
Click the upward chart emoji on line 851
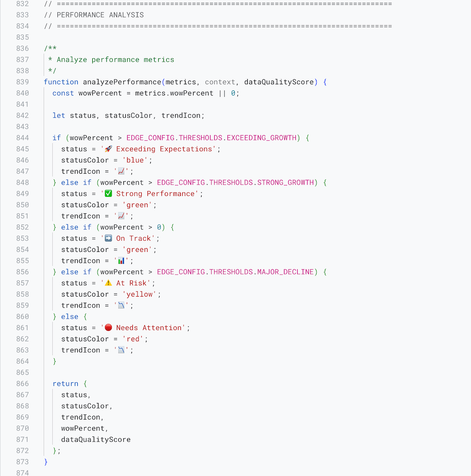[121, 216]
